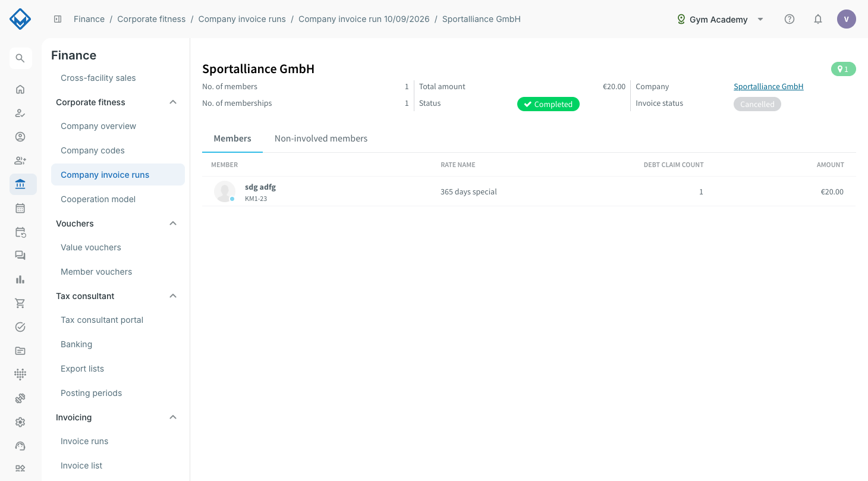Screen dimensions: 868x481
Task: Click the member avatar for sdg adfg
Action: [225, 191]
